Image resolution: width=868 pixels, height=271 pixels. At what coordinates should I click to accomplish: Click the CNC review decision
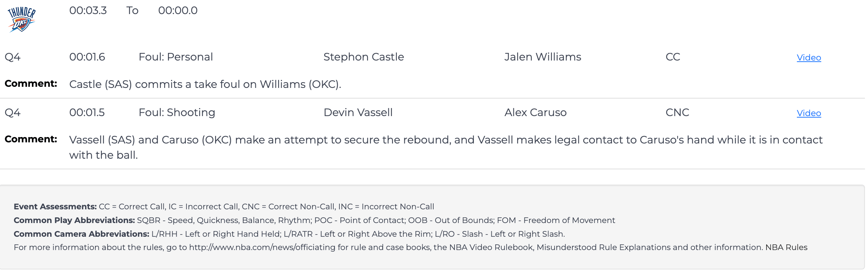click(677, 112)
